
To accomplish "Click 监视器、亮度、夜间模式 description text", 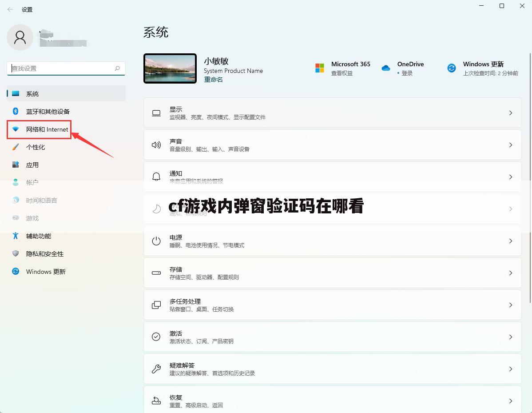I will point(218,117).
